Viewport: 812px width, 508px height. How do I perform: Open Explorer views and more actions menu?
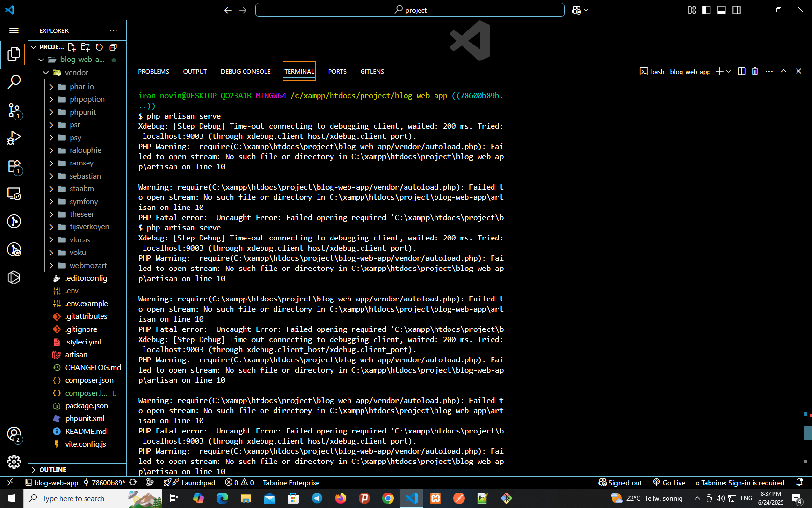coord(113,30)
